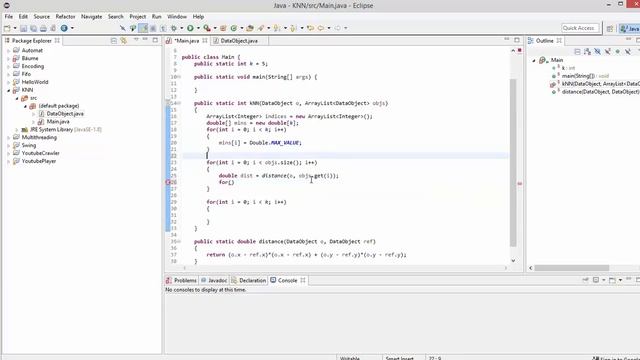Toggle Hide Fields in Outline toolbar

click(x=598, y=51)
